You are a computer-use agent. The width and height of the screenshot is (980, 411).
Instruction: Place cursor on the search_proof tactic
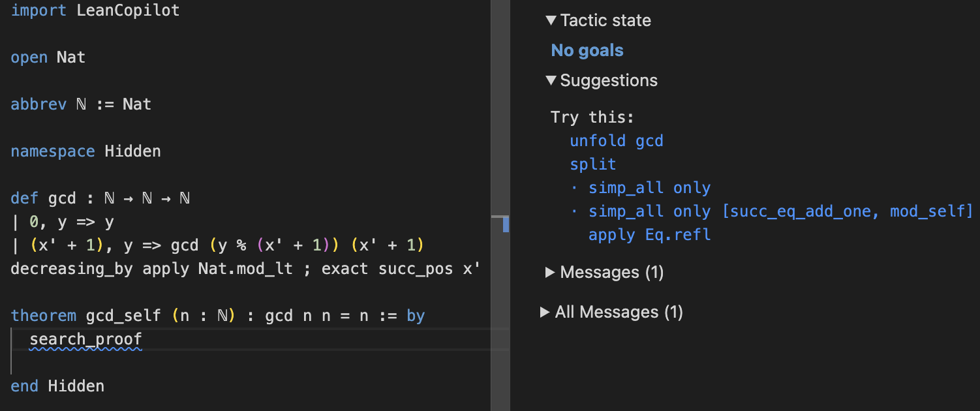click(x=85, y=339)
